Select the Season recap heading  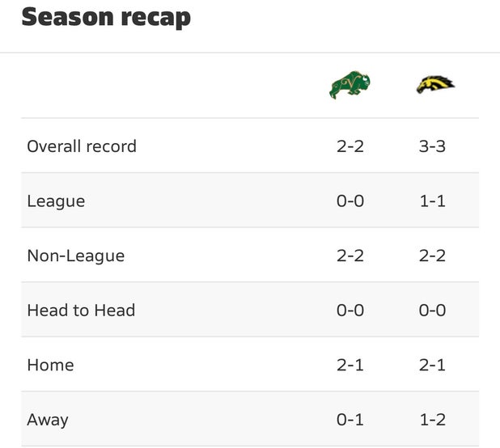(x=106, y=17)
